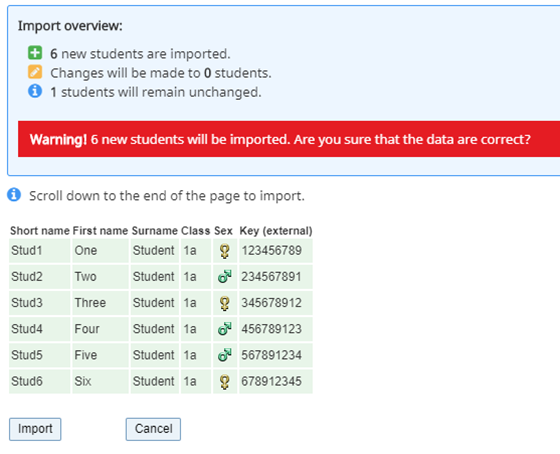
Task: Click the Cancel button
Action: 153,429
